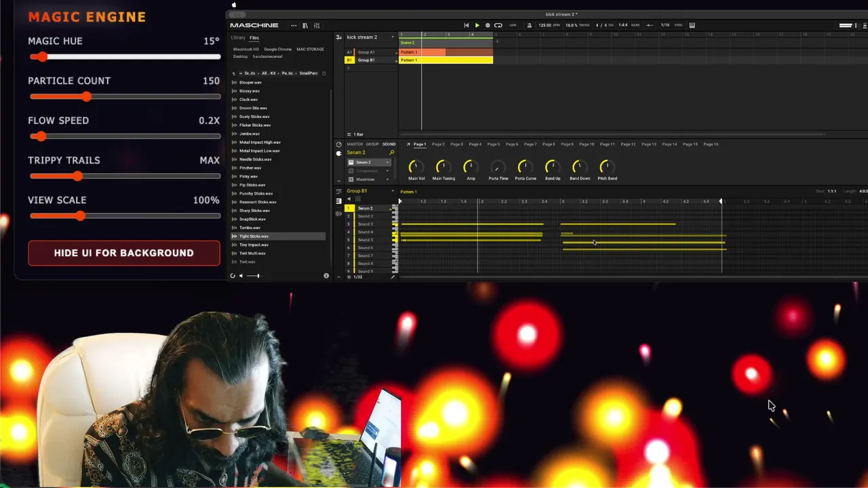Click the Pitch Bend knob
Image resolution: width=868 pixels, height=488 pixels.
point(607,166)
